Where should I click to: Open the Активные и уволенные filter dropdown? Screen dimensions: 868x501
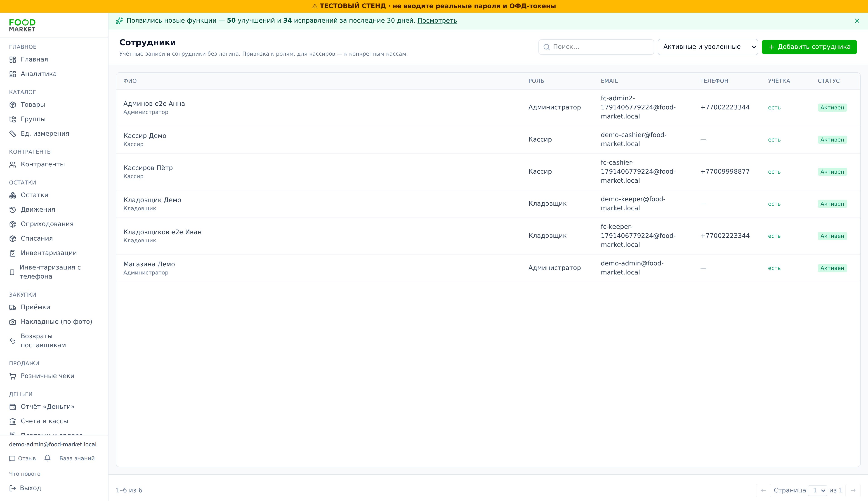pyautogui.click(x=707, y=47)
